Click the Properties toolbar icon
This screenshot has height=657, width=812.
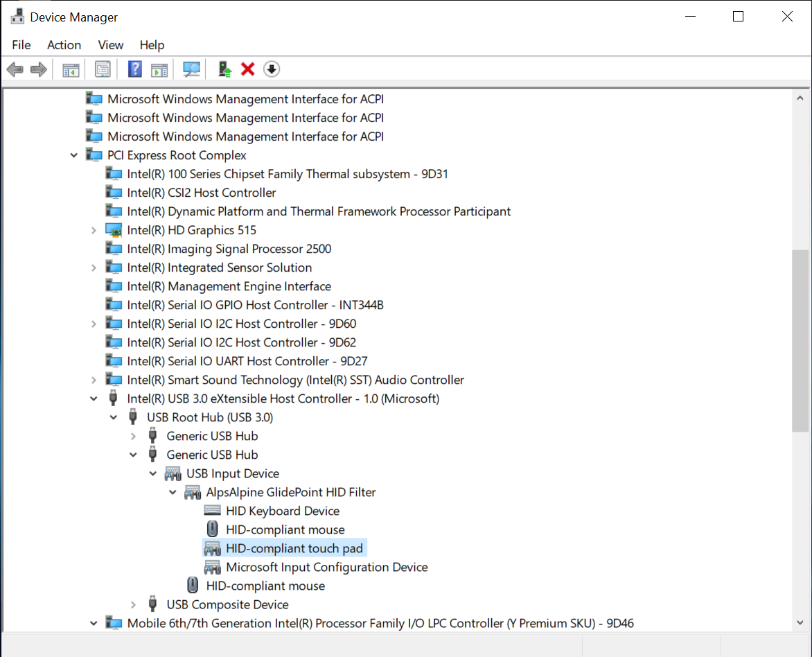click(x=103, y=69)
